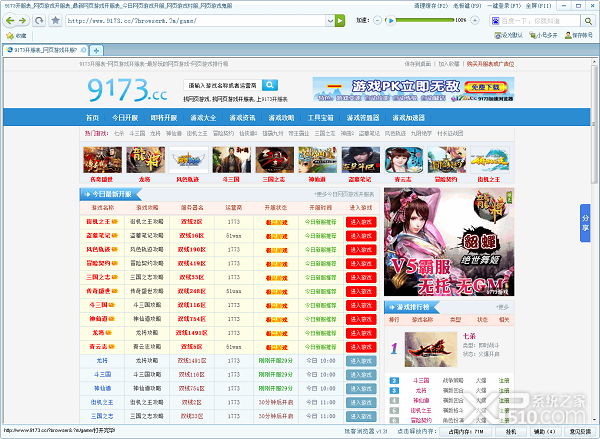Select the 9173开服表 browser tab
Screen dimensions: 600x439
tap(45, 50)
